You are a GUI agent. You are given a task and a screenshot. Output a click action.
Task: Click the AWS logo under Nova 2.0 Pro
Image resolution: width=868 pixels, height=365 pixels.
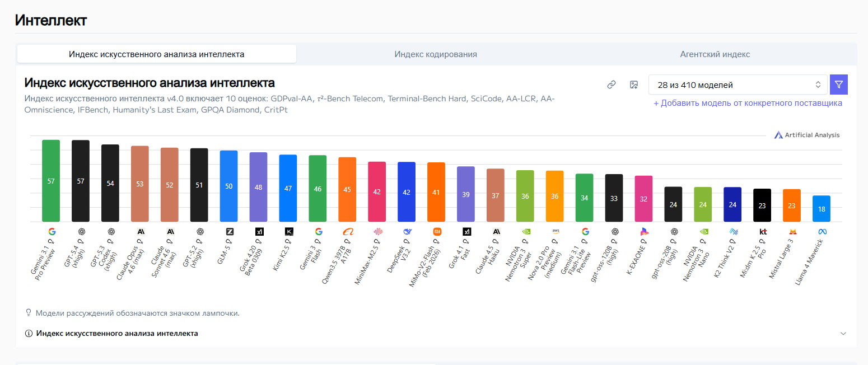(x=556, y=231)
